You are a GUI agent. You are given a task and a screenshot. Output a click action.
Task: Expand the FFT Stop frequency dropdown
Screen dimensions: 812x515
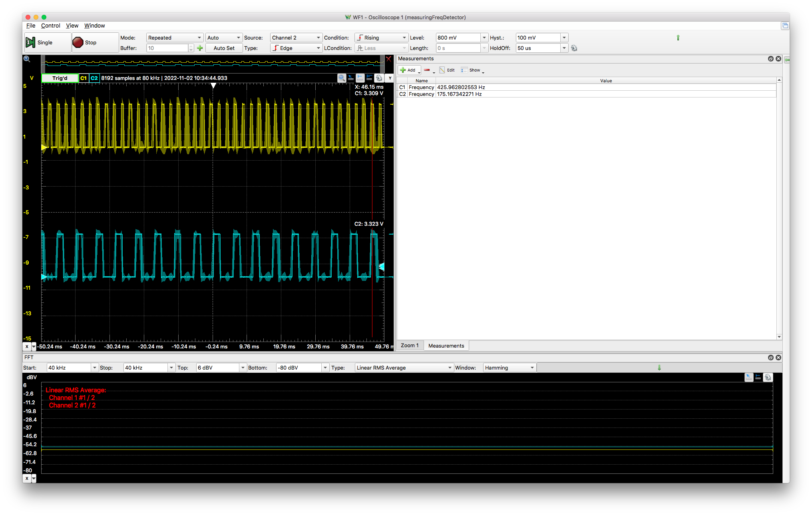coord(171,368)
